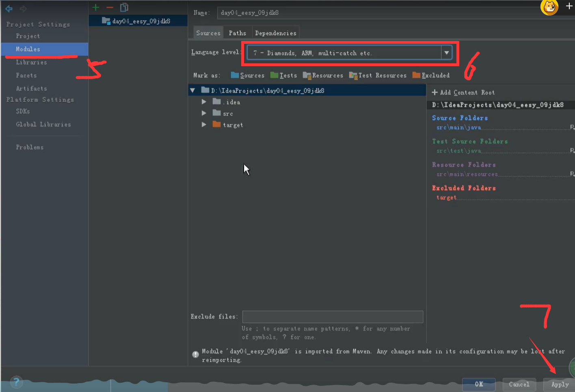Copy the selected module with the copy icon
This screenshot has width=575, height=392.
pyautogui.click(x=124, y=7)
